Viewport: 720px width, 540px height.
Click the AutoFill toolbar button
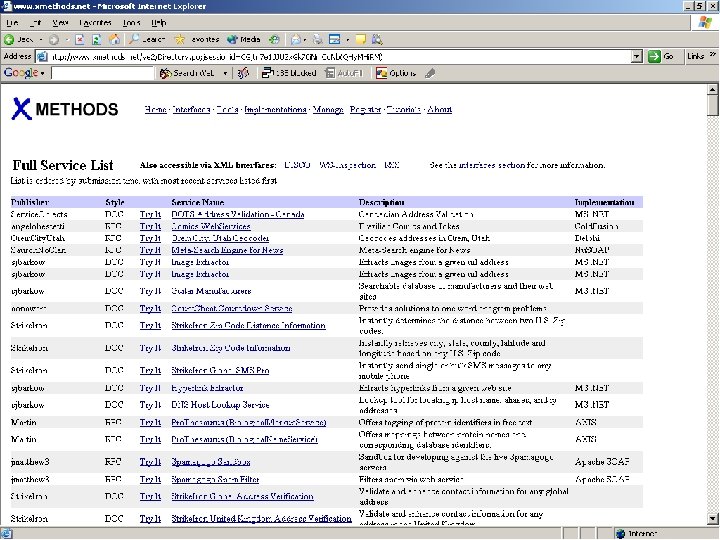point(344,73)
